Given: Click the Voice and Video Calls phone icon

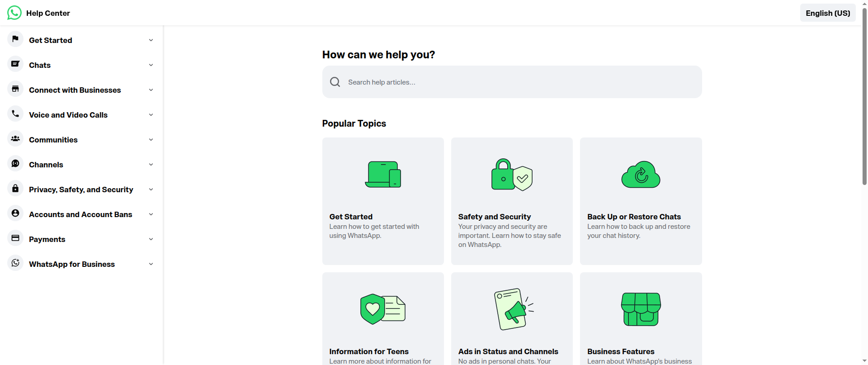Looking at the screenshot, I should pos(15,114).
